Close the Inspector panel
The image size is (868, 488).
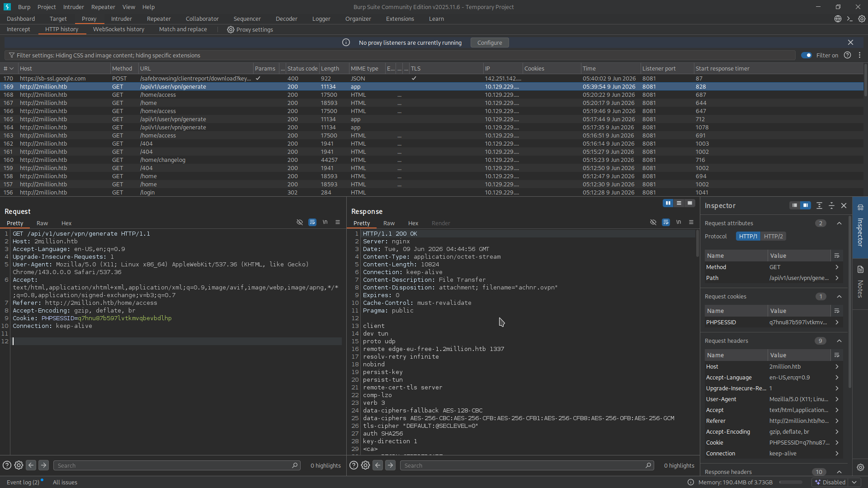[844, 205]
